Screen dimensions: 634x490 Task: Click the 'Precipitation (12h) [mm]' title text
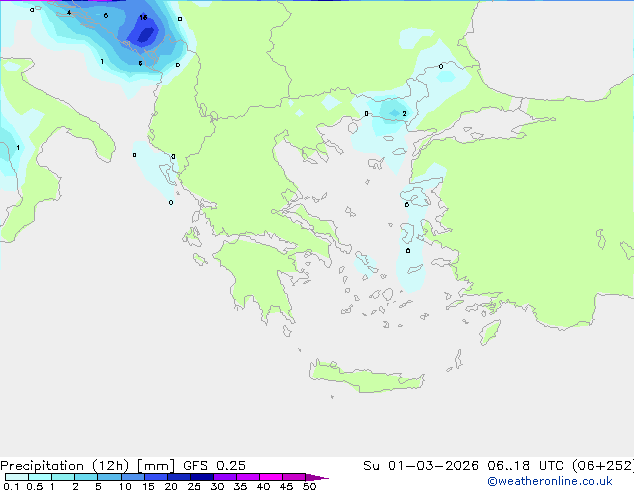click(87, 466)
